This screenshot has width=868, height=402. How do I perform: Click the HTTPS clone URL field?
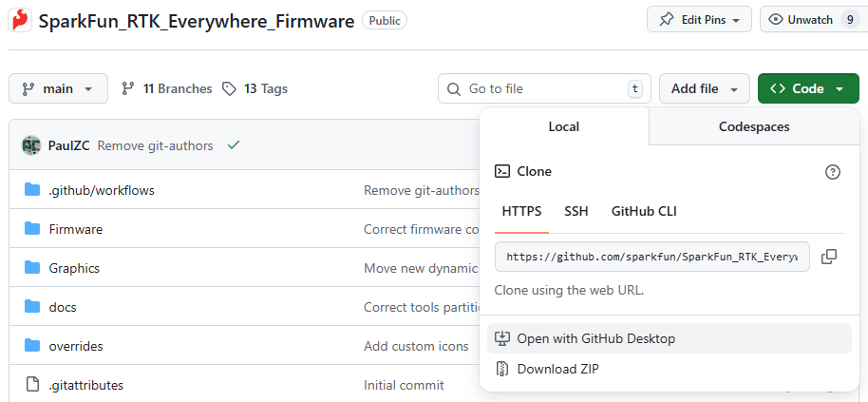[652, 257]
